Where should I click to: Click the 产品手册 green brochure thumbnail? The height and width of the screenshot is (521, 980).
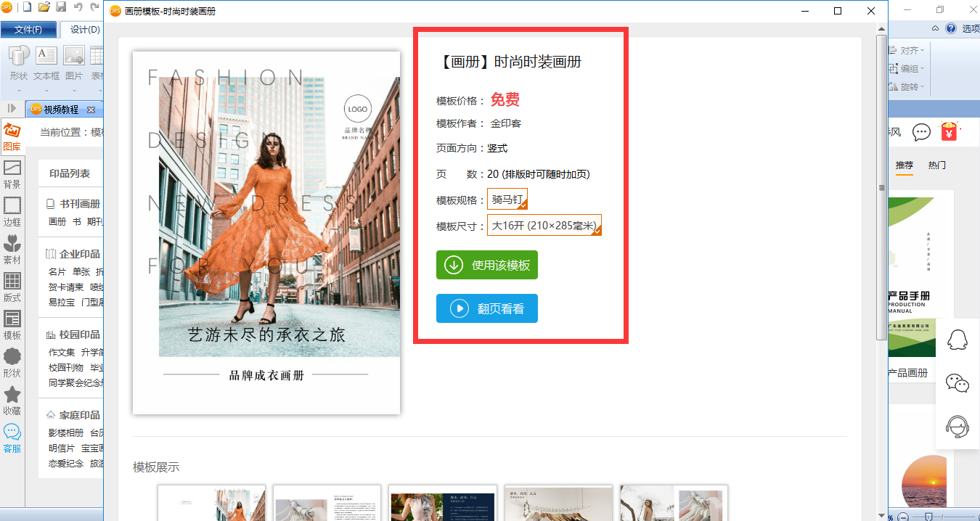[x=910, y=277]
